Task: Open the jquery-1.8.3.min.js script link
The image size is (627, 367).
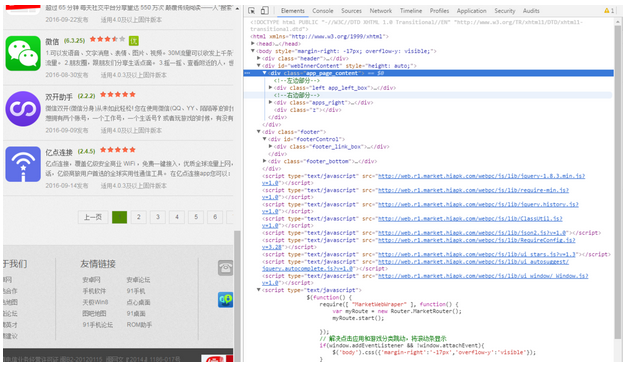Action: click(x=481, y=176)
